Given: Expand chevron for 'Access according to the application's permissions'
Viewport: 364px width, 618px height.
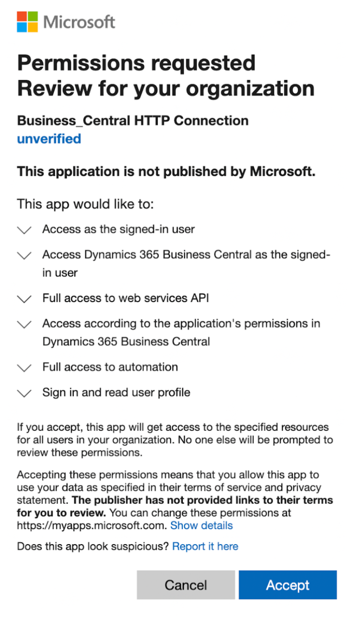Looking at the screenshot, I should point(24,324).
